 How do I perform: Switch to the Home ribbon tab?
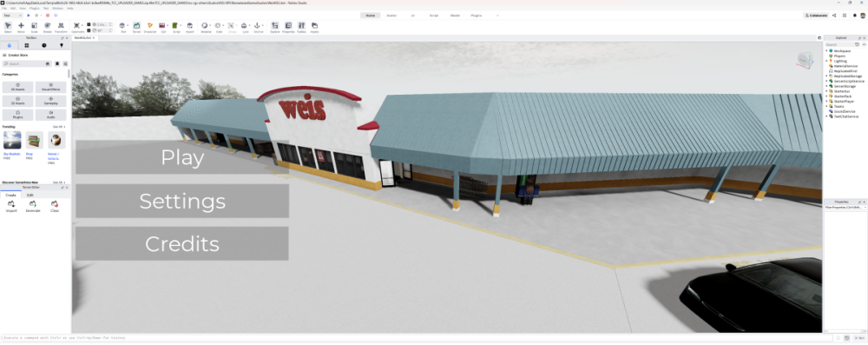(x=371, y=16)
